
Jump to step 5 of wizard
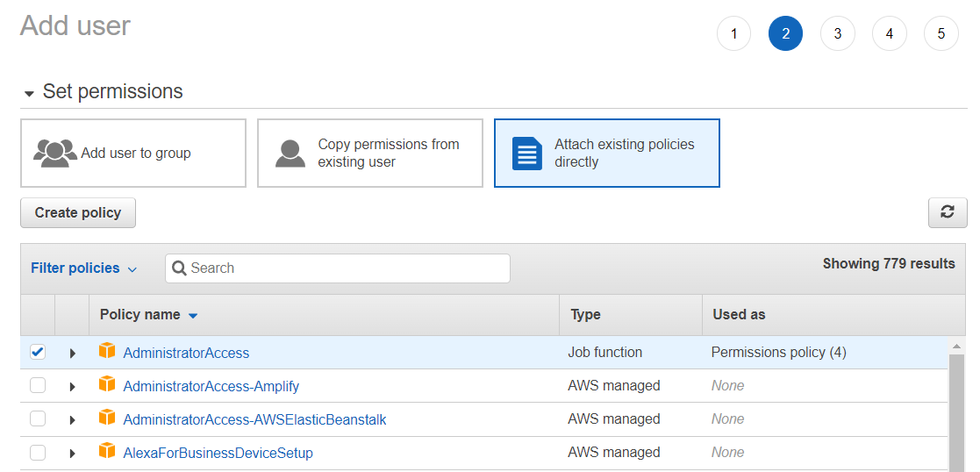pyautogui.click(x=941, y=34)
